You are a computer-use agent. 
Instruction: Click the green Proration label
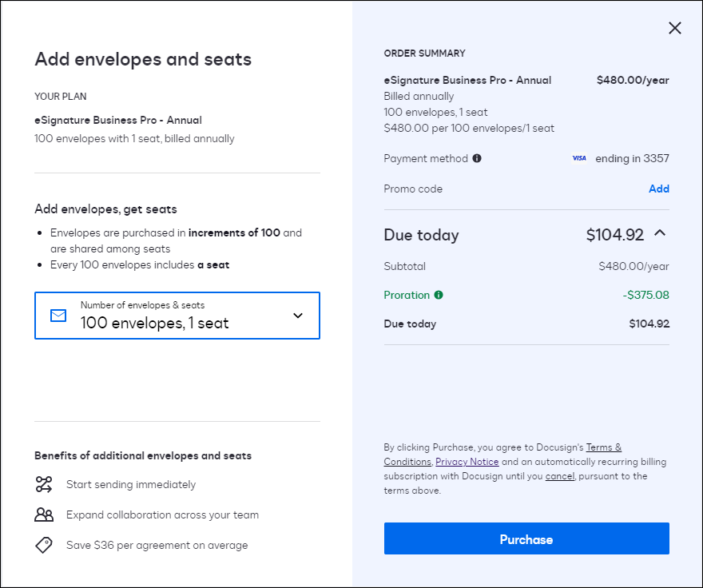407,295
